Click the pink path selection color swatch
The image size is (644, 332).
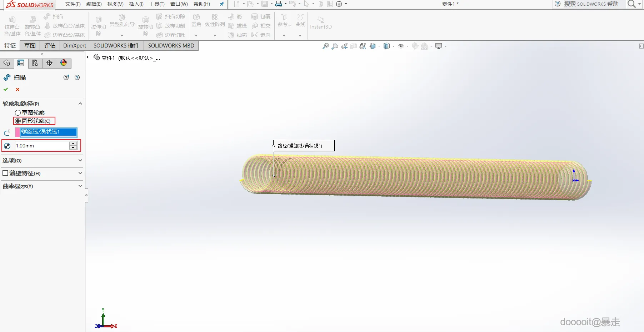tap(18, 132)
